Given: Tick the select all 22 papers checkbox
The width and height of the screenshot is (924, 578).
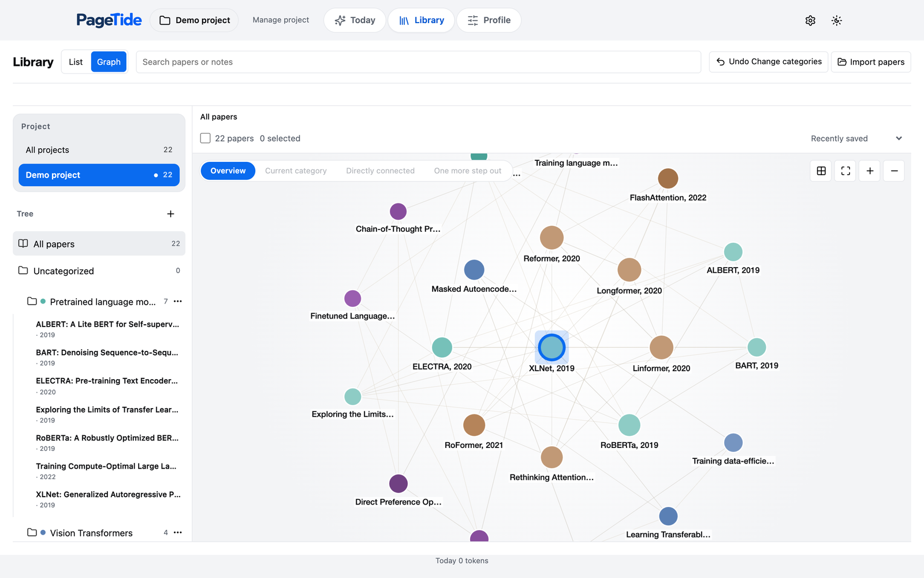Looking at the screenshot, I should click(205, 138).
